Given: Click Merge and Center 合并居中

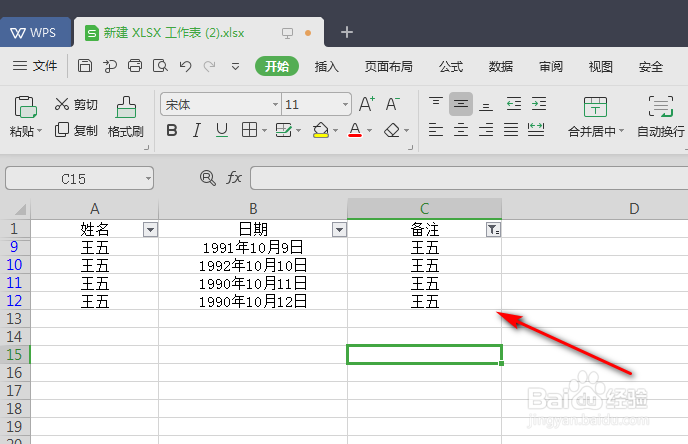Looking at the screenshot, I should pyautogui.click(x=595, y=117).
